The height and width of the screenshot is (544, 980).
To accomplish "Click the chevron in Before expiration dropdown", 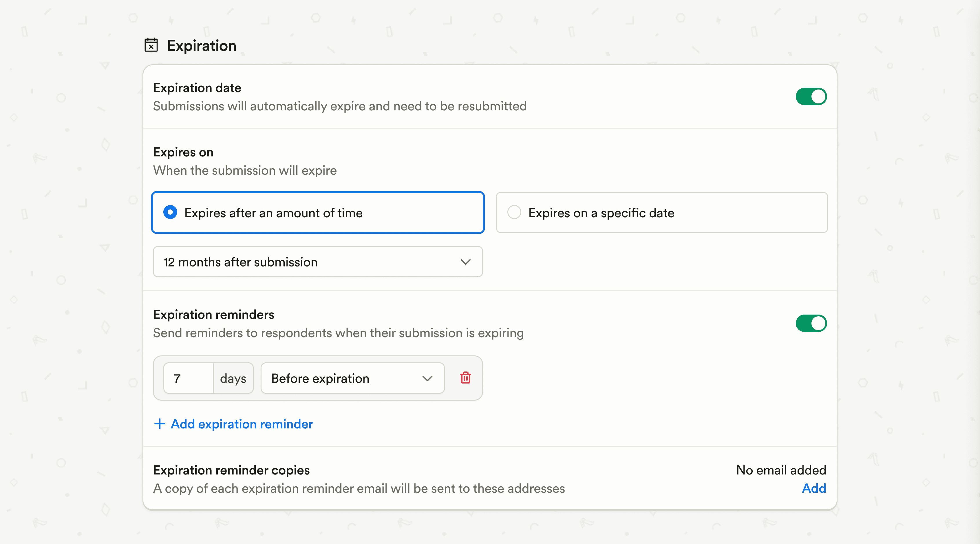I will pos(427,378).
